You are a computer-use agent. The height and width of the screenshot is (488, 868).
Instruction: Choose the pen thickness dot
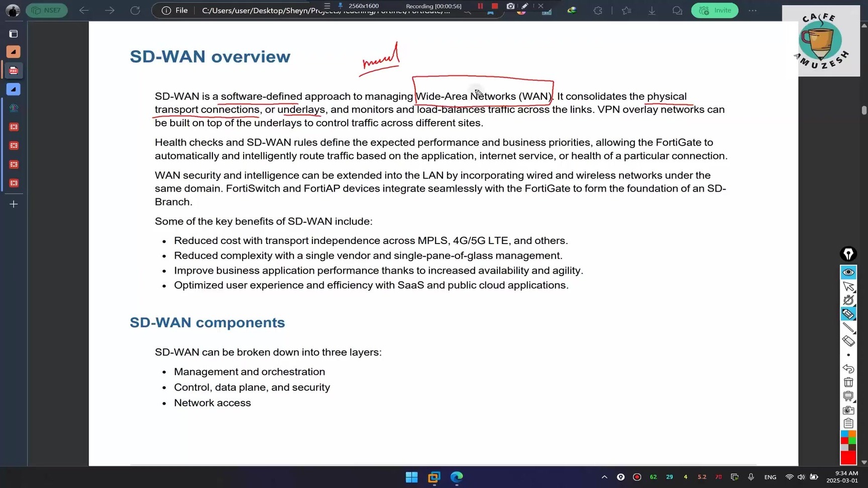[848, 355]
